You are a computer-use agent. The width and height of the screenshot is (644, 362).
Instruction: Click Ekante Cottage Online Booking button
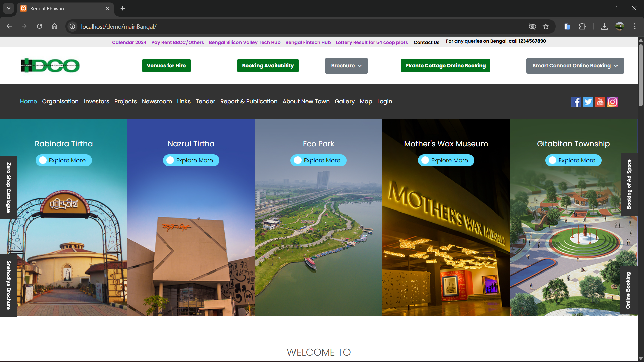[x=446, y=66]
